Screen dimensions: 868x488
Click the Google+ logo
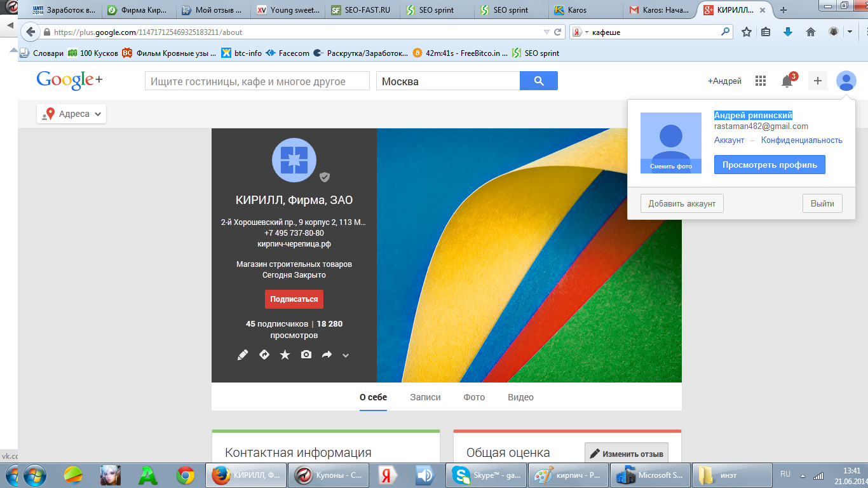pos(69,80)
